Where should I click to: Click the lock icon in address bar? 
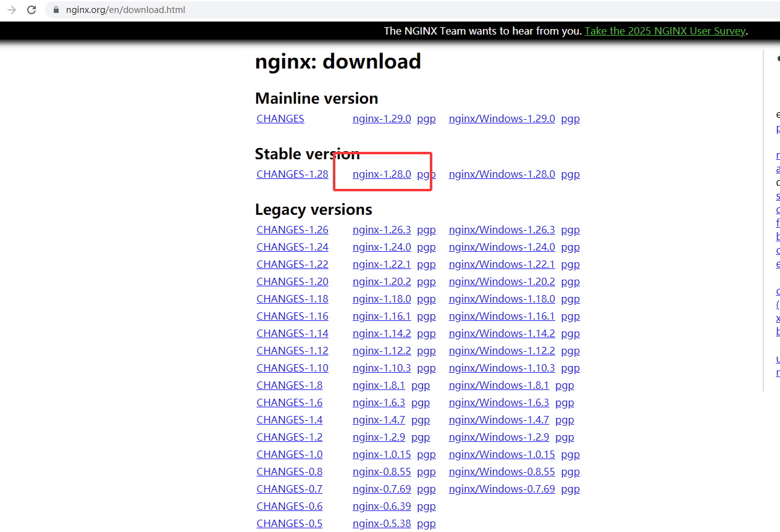pyautogui.click(x=57, y=10)
